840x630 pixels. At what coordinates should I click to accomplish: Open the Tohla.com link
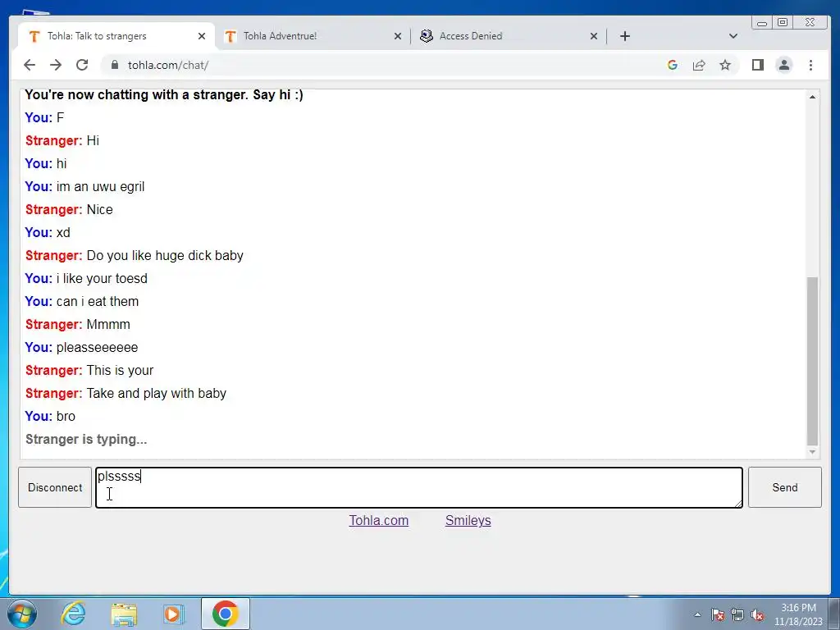pos(379,520)
